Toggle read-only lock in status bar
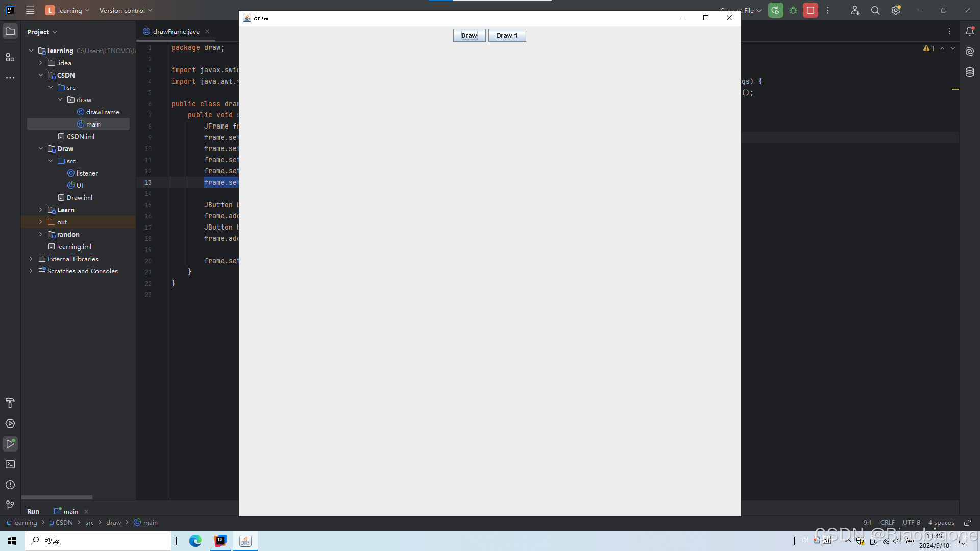 (x=967, y=523)
